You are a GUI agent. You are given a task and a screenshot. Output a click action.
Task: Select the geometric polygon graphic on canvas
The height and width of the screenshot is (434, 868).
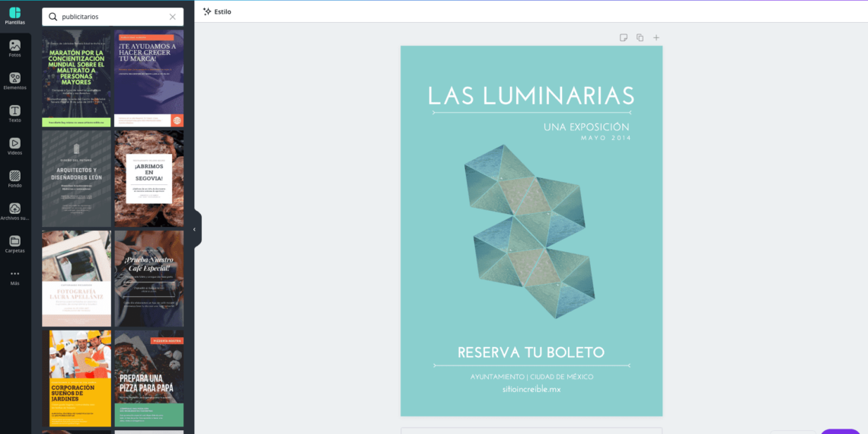point(530,231)
